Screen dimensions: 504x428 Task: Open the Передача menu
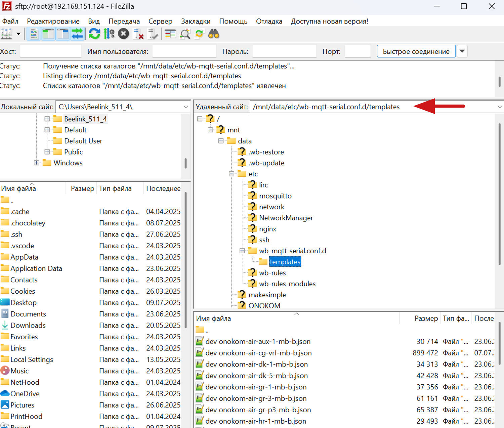[124, 21]
